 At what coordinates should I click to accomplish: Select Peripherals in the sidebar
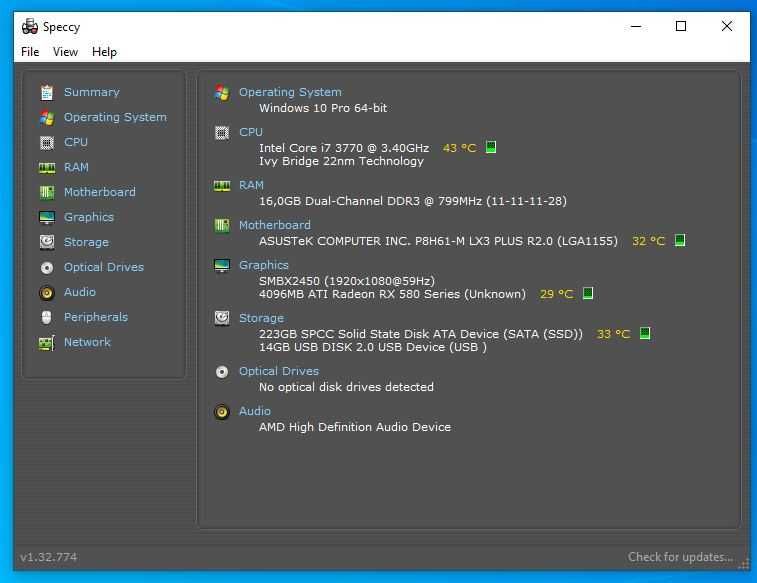tap(96, 318)
